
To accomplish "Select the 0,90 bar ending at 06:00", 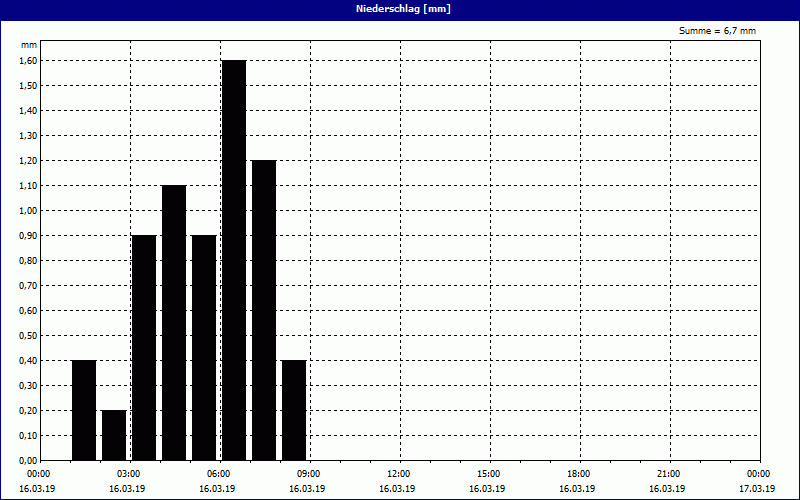I will [x=204, y=347].
